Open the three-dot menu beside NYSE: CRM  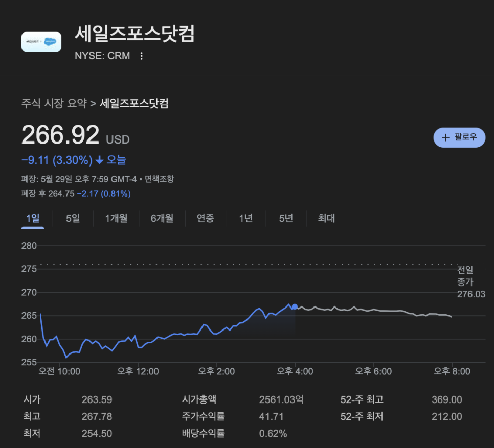pyautogui.click(x=142, y=56)
